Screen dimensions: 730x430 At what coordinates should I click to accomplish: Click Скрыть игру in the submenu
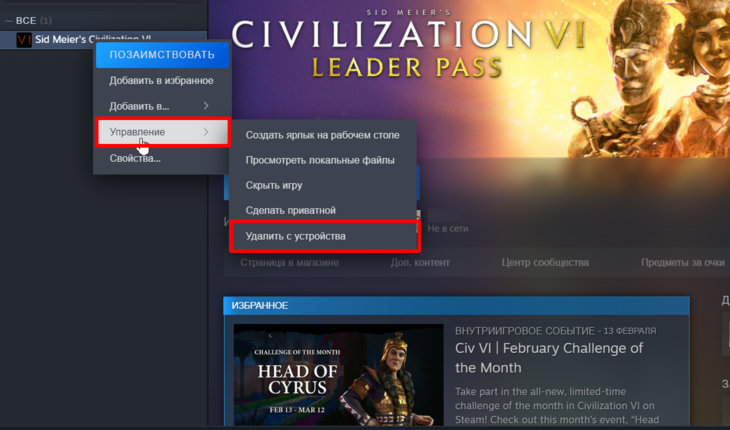click(274, 185)
